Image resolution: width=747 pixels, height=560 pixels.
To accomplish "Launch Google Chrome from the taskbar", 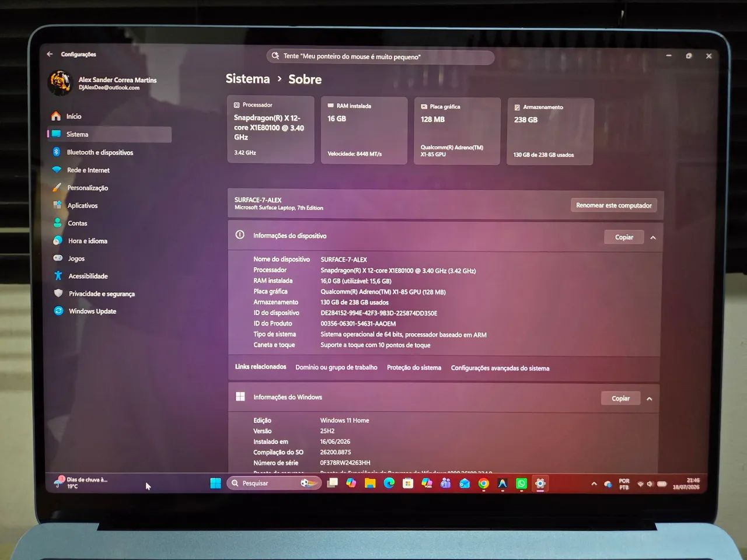I will [483, 483].
